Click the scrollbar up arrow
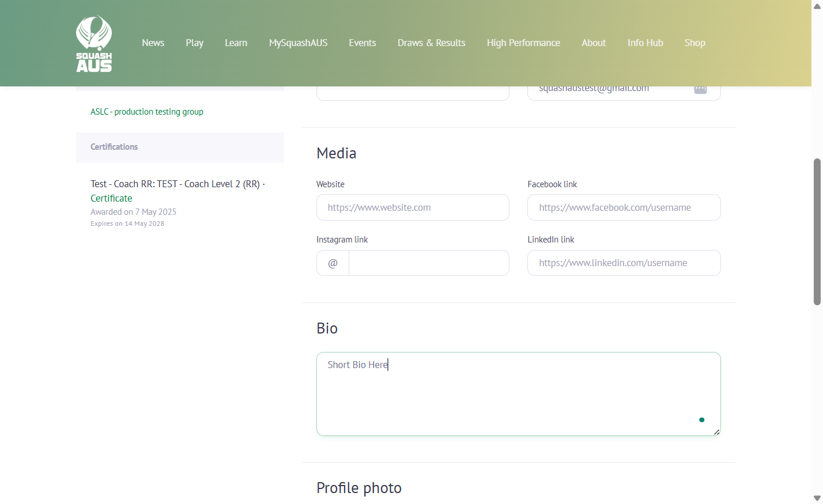 817,5
